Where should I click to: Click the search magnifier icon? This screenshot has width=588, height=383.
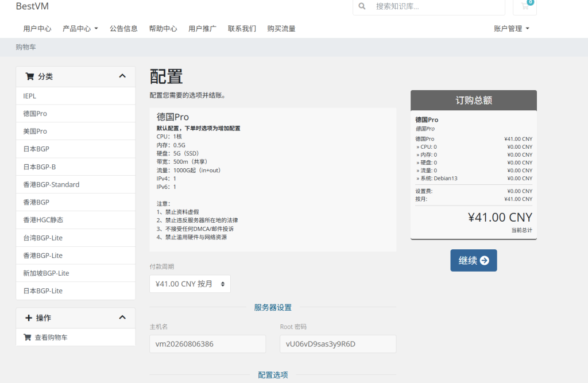pyautogui.click(x=362, y=6)
